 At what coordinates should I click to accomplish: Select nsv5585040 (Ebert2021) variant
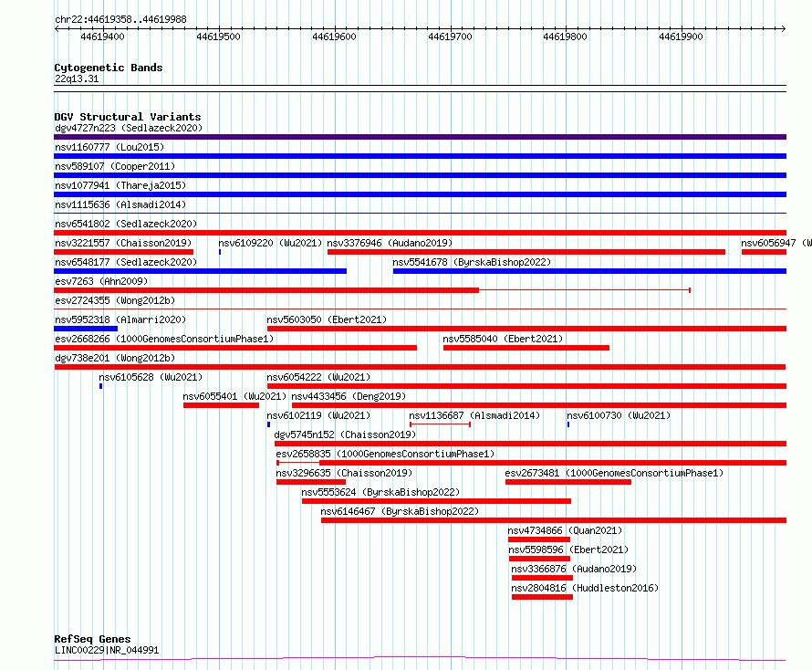pos(503,339)
